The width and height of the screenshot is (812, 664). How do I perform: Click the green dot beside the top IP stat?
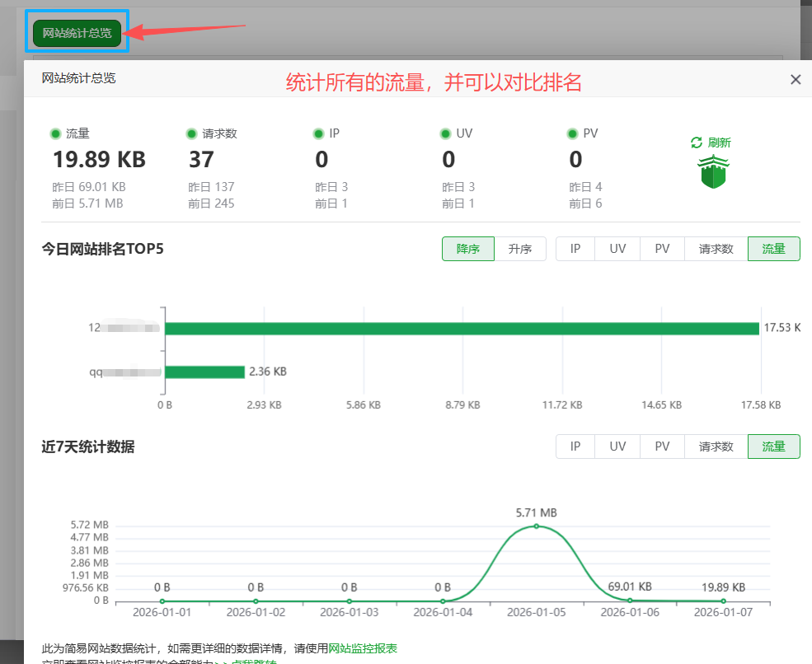coord(319,133)
